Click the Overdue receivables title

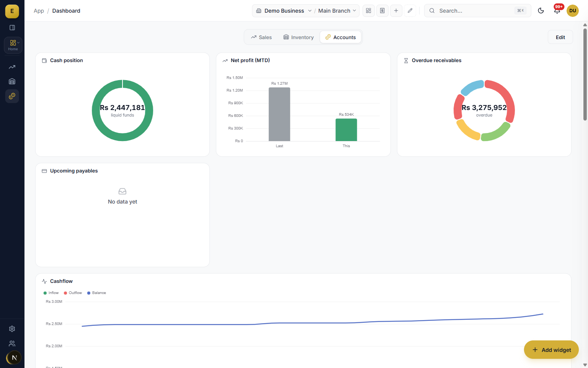coord(436,61)
